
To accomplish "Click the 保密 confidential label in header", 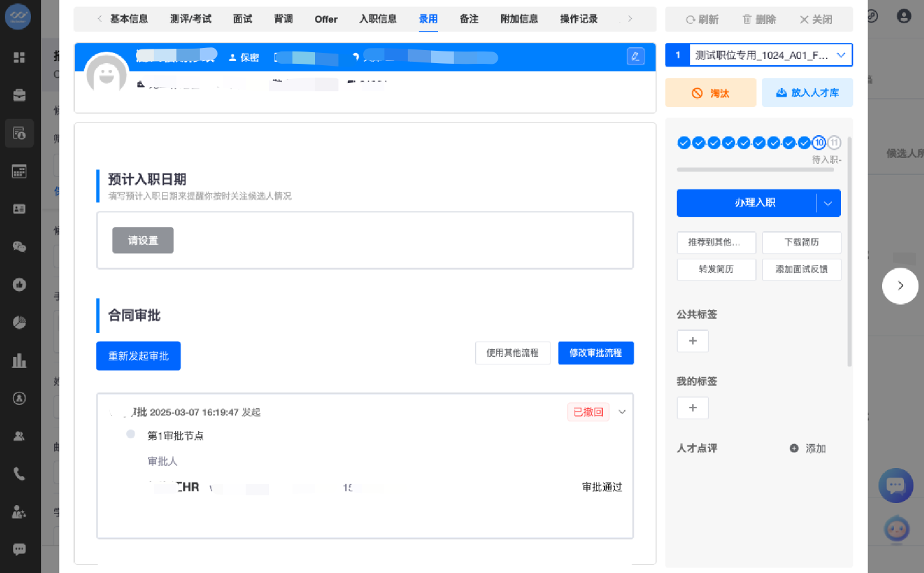I will point(244,58).
